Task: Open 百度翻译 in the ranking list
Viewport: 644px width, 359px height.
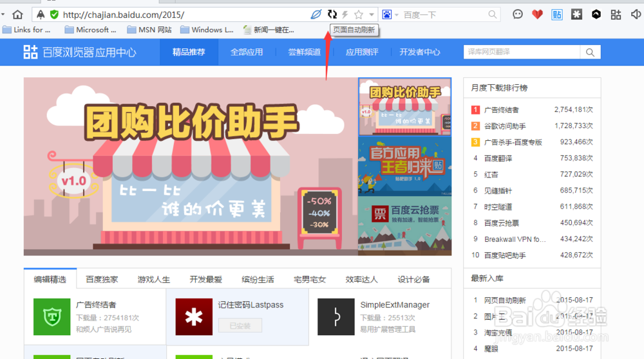Action: point(498,158)
